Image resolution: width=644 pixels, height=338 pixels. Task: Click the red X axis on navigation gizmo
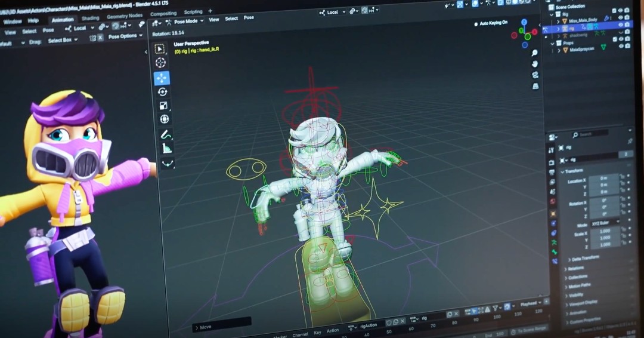(535, 32)
